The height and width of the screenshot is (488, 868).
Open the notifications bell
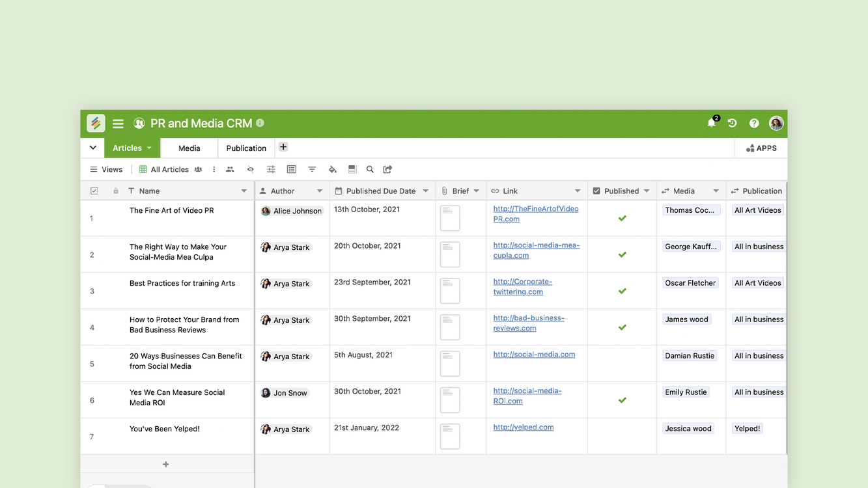click(711, 123)
